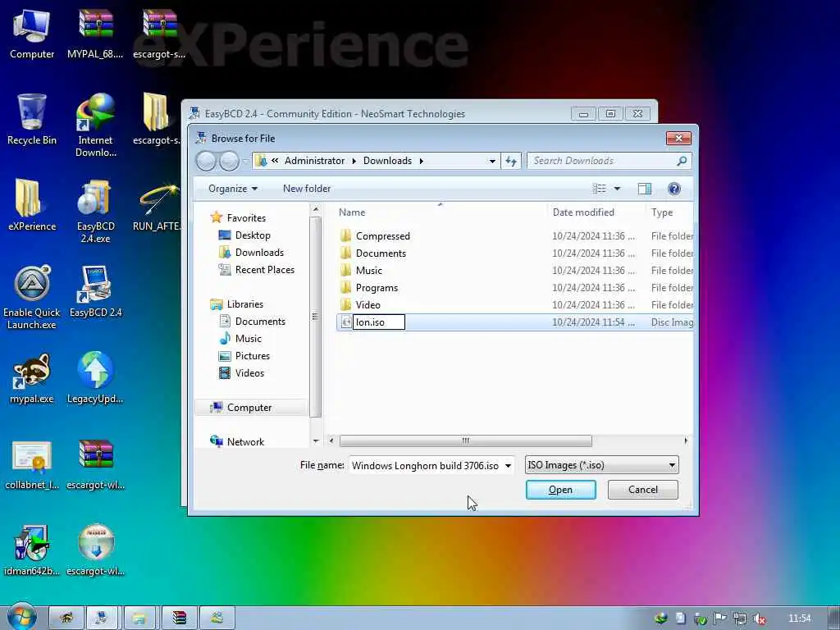Click the EasyBCD taskbar button

pyautogui.click(x=100, y=619)
